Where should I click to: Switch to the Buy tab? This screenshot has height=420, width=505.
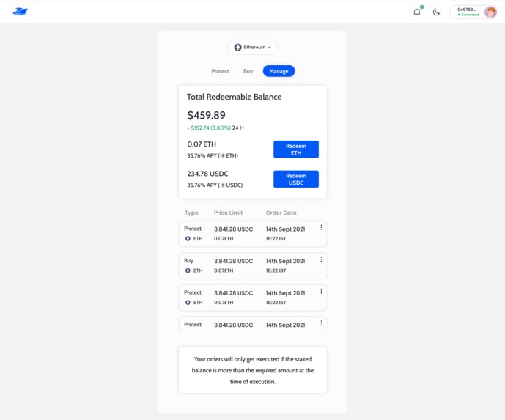(x=248, y=71)
